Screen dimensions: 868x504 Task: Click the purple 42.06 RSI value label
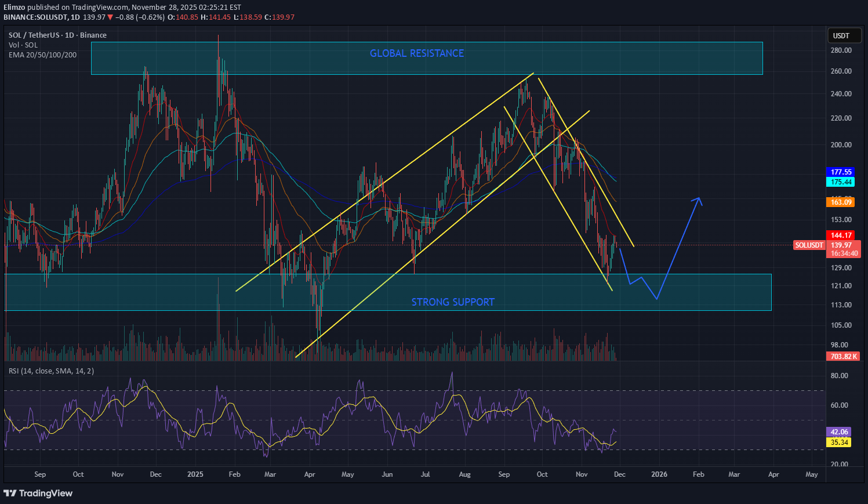point(840,432)
